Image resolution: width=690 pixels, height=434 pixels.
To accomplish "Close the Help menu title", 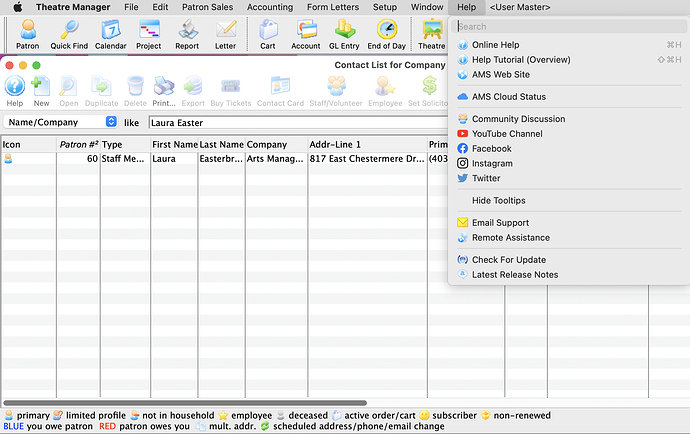I will (x=466, y=7).
